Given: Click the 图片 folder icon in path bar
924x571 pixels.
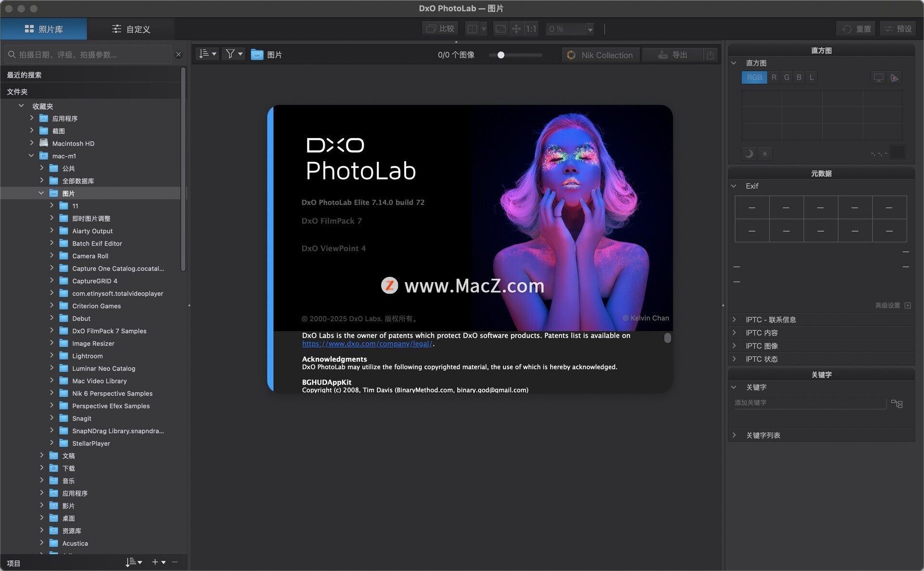Looking at the screenshot, I should point(257,55).
